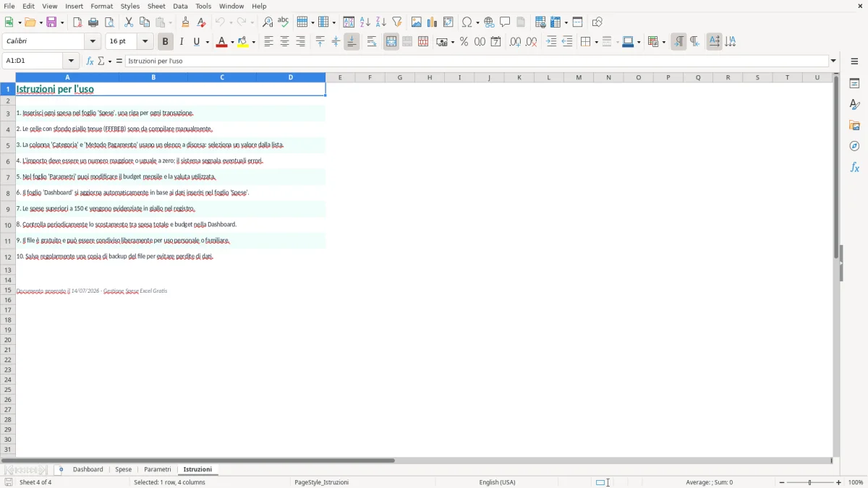Viewport: 868px width, 488px height.
Task: Click the 100% zoom level
Action: (x=856, y=482)
